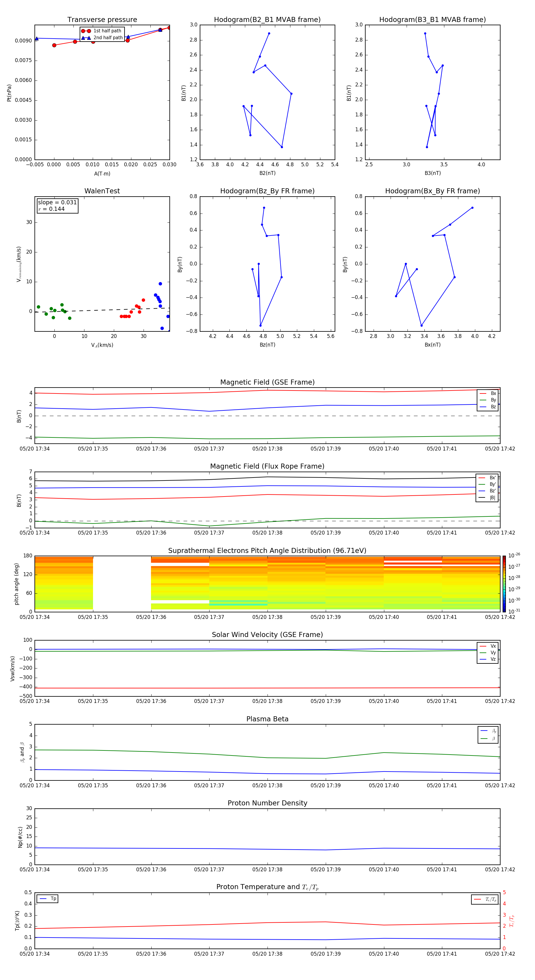Click the 'Transverse pressure' plot title
The height and width of the screenshot is (980, 535).
(x=102, y=20)
